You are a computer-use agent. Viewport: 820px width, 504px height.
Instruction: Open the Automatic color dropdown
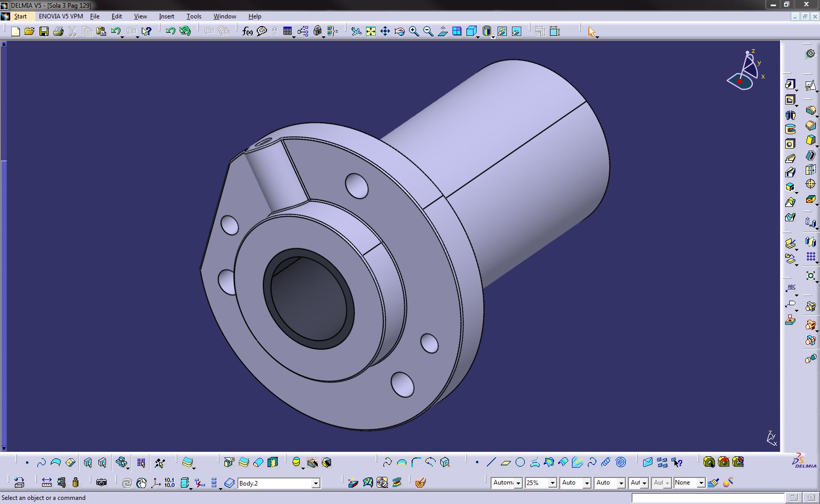point(518,482)
